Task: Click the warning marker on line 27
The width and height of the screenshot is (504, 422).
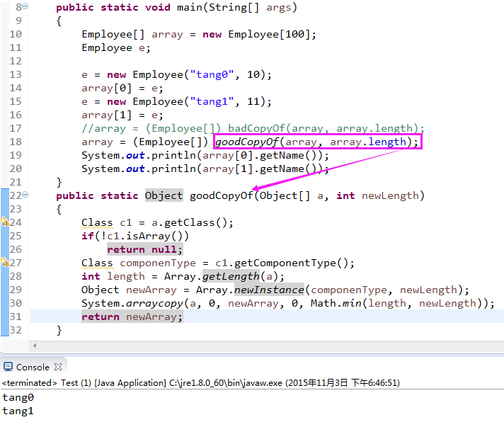Action: pyautogui.click(x=4, y=262)
